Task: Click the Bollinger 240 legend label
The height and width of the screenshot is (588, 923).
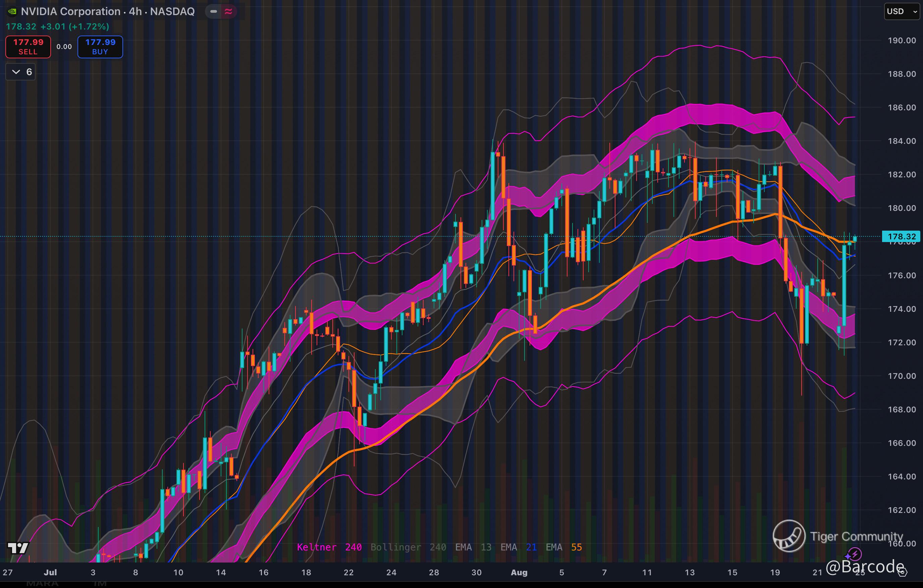Action: (x=408, y=547)
